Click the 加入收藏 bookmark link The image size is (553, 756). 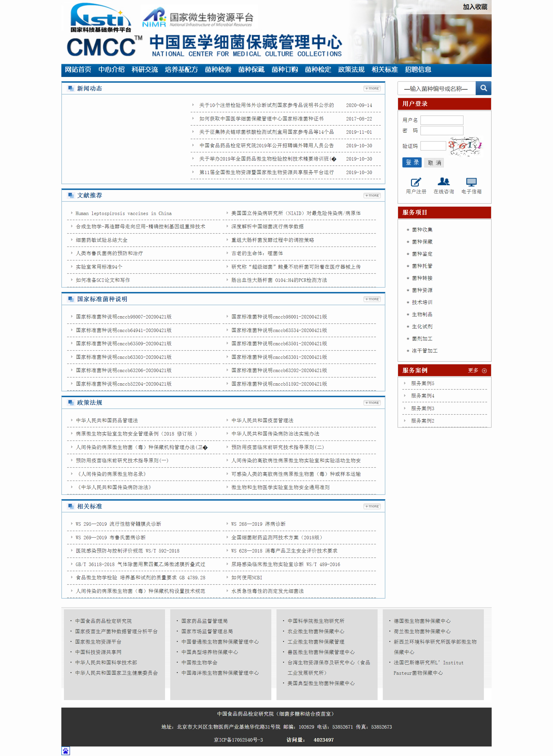point(475,6)
